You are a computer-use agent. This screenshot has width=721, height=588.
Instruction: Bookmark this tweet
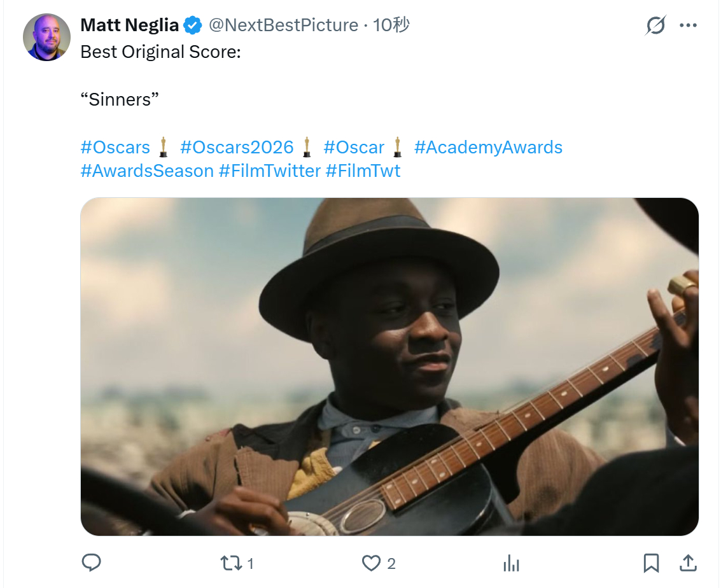coord(650,563)
